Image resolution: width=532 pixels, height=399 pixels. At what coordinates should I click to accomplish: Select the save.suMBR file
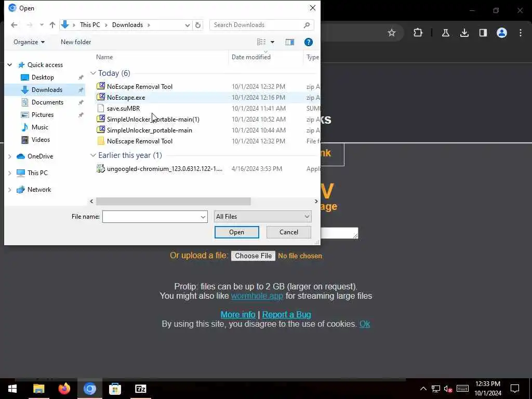tap(123, 108)
